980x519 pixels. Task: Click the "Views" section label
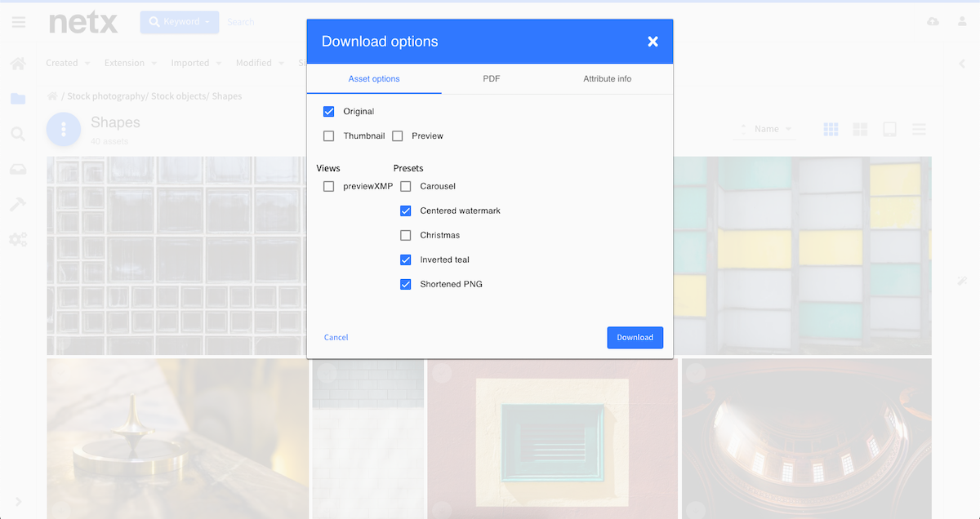[x=328, y=168]
